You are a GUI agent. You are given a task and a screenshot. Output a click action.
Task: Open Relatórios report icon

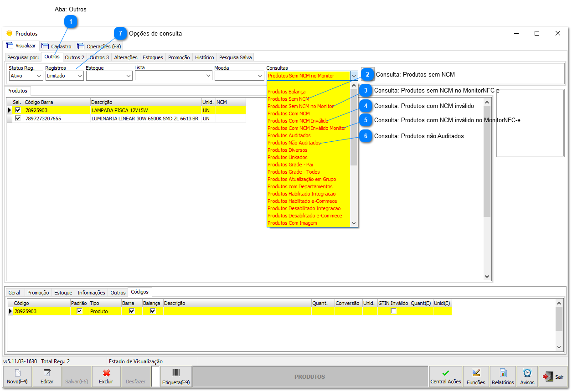(503, 373)
